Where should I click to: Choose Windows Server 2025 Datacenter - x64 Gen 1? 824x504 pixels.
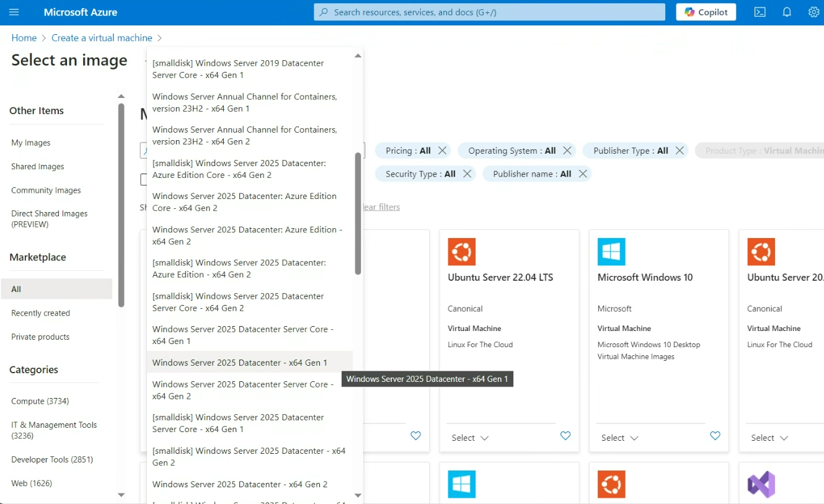click(x=239, y=363)
